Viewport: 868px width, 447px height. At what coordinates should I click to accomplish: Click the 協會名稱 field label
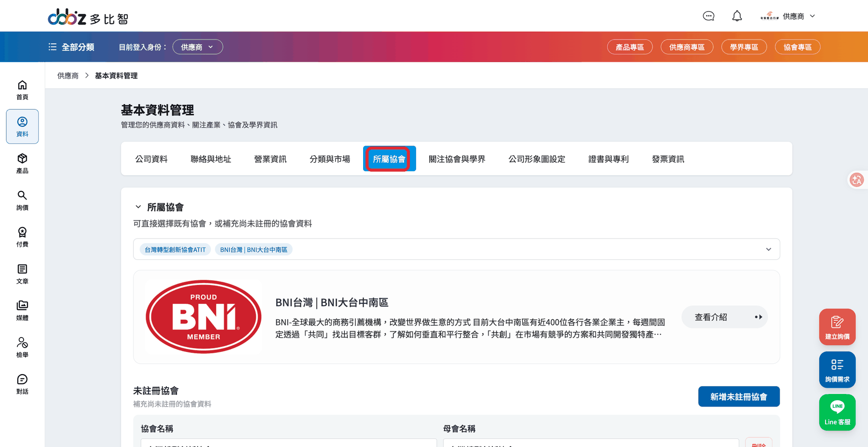coord(157,428)
